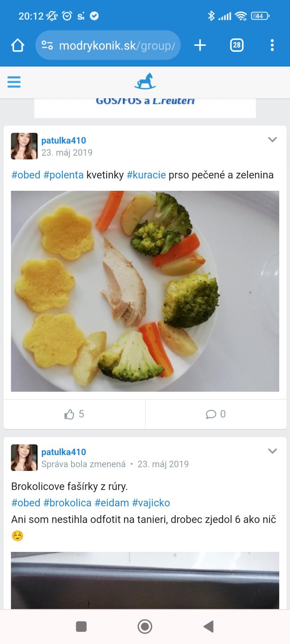290x644 pixels.
Task: Tap the site info icon in address bar
Action: coord(47,45)
